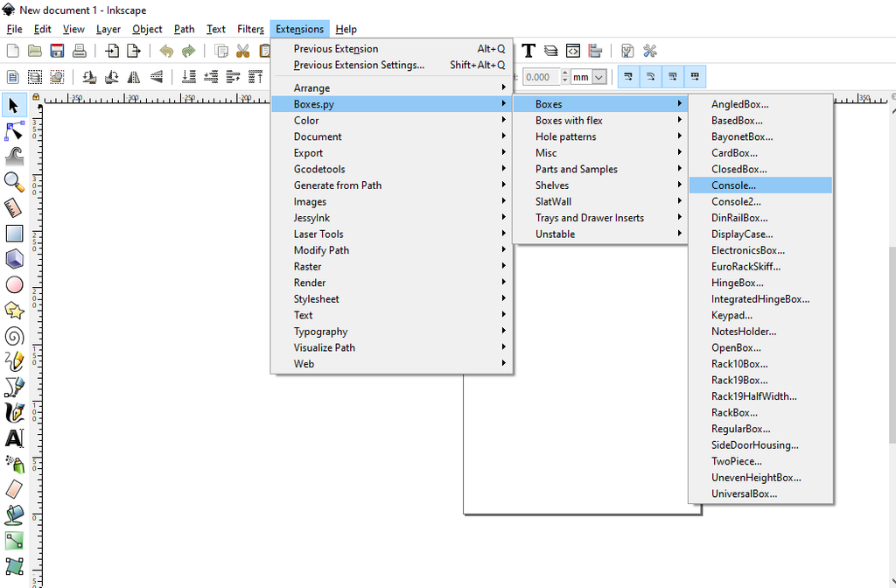Click the Export icon
Image resolution: width=896 pixels, height=588 pixels.
click(x=134, y=51)
